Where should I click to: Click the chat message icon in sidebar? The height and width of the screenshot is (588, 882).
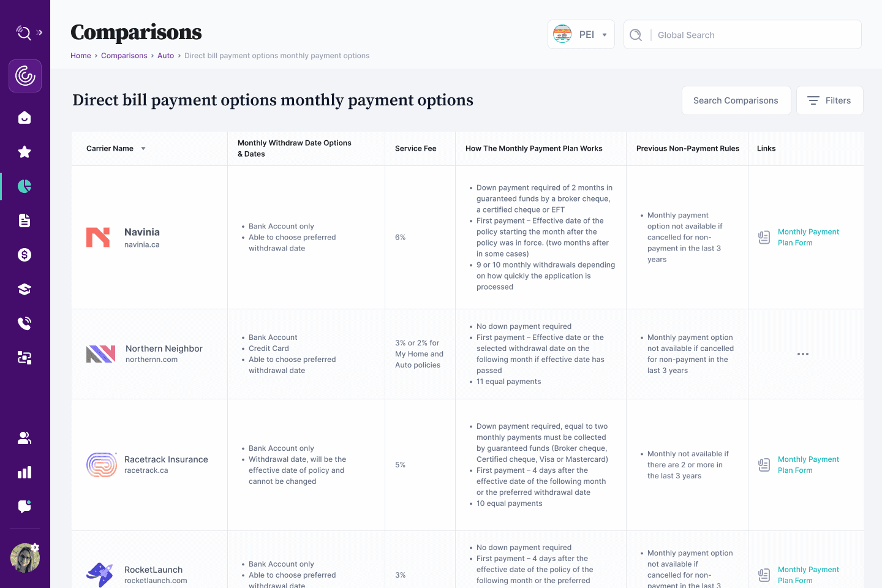coord(24,507)
